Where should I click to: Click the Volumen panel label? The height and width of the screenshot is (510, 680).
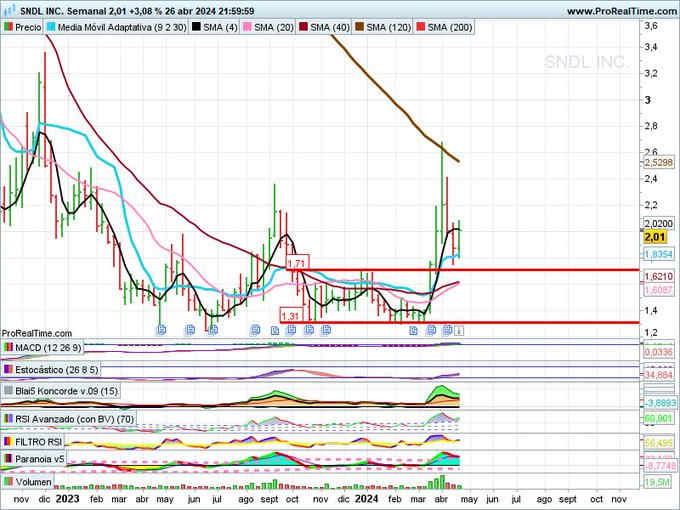point(33,482)
